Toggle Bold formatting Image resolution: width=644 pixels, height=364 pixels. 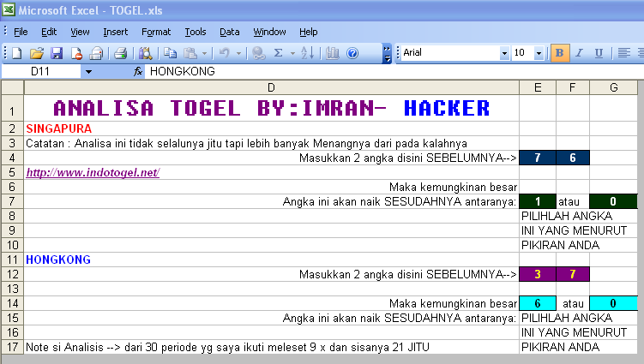559,53
